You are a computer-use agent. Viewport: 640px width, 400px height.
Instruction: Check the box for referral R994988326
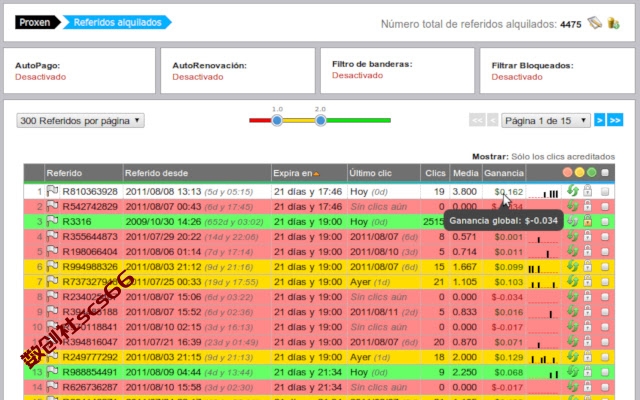(605, 267)
